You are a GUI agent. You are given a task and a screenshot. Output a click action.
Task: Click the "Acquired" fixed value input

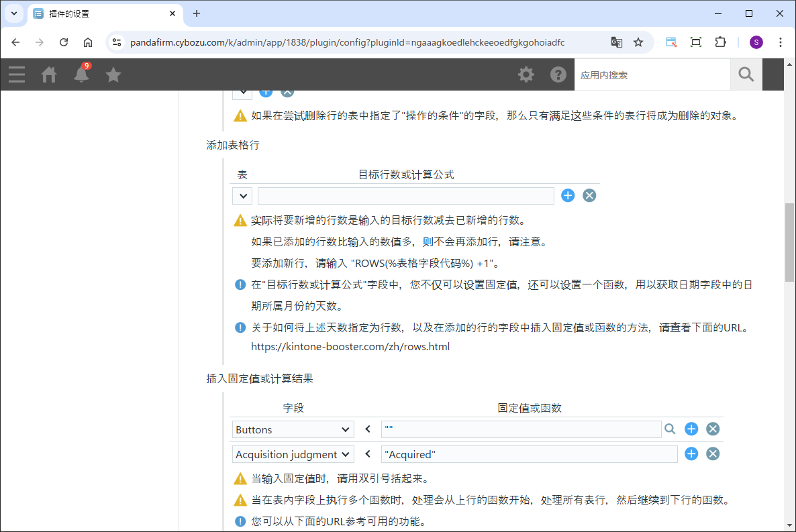[529, 454]
